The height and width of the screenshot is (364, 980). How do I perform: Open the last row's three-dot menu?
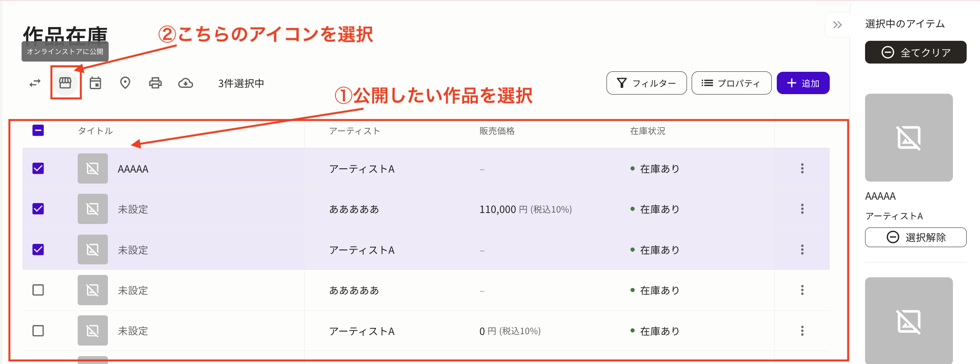(802, 331)
